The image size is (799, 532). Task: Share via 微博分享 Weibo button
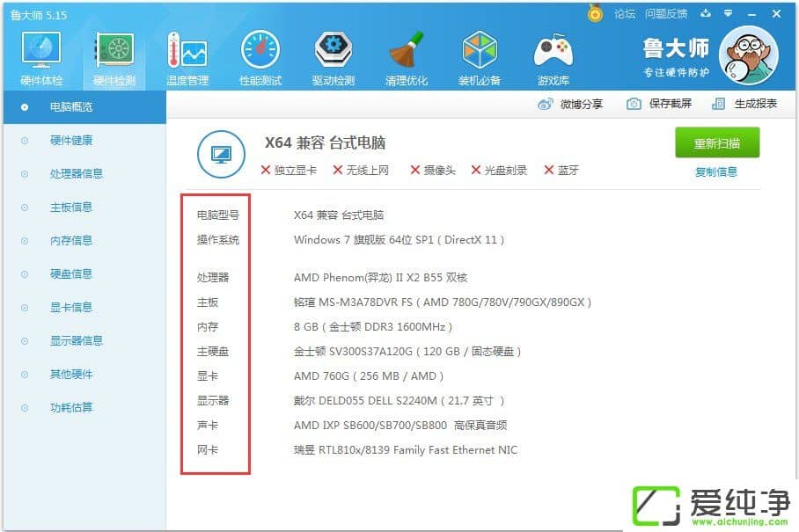(571, 104)
